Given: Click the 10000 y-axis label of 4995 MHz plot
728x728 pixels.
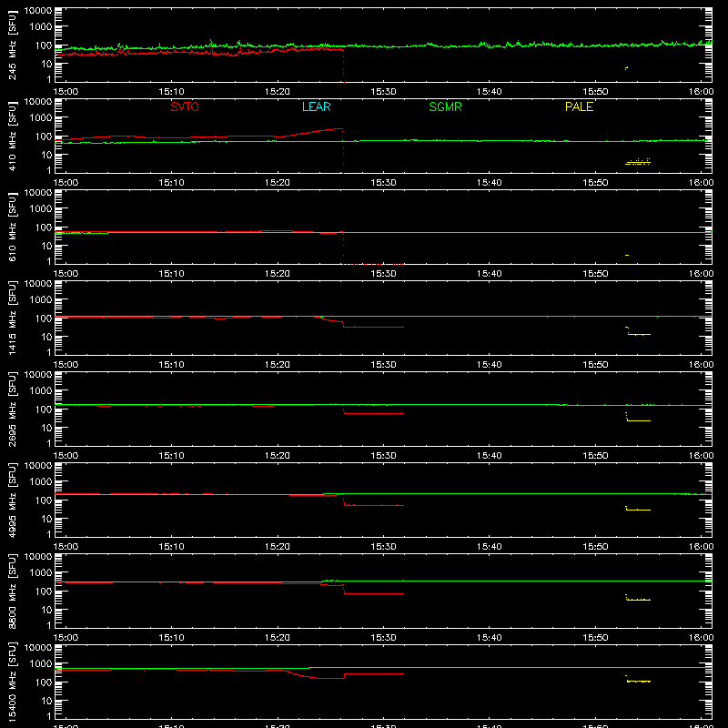Looking at the screenshot, I should click(38, 466).
